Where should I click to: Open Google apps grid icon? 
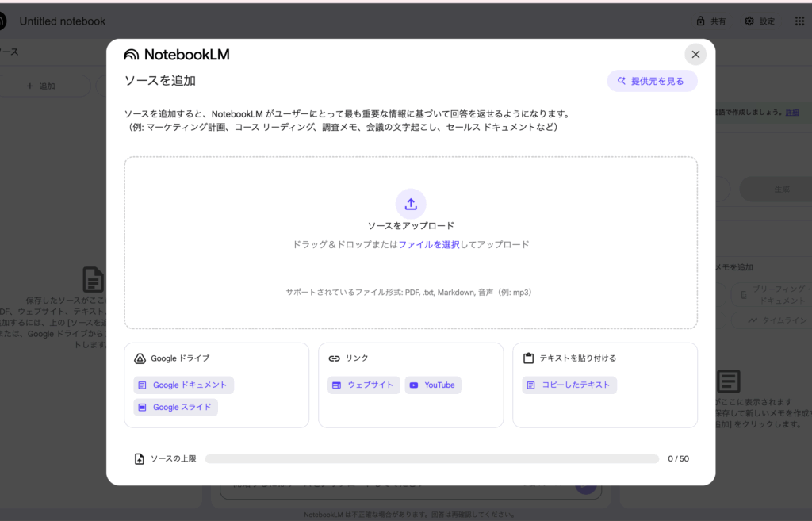(x=799, y=21)
